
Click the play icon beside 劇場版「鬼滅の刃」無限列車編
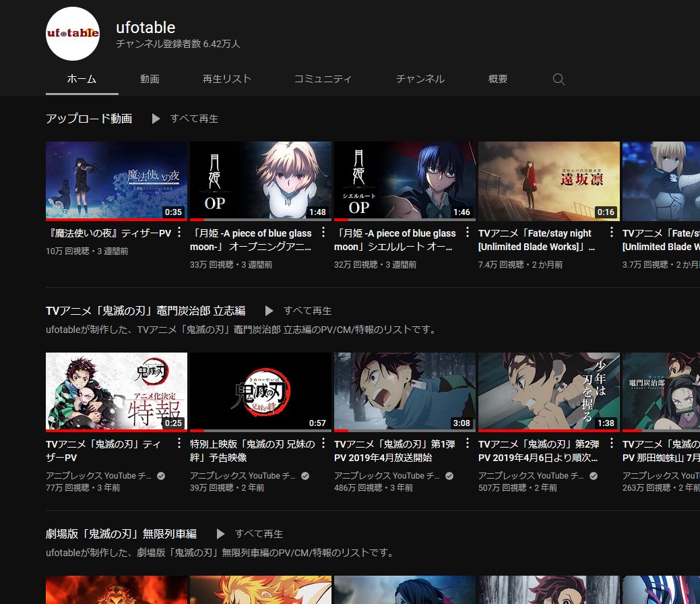point(221,533)
